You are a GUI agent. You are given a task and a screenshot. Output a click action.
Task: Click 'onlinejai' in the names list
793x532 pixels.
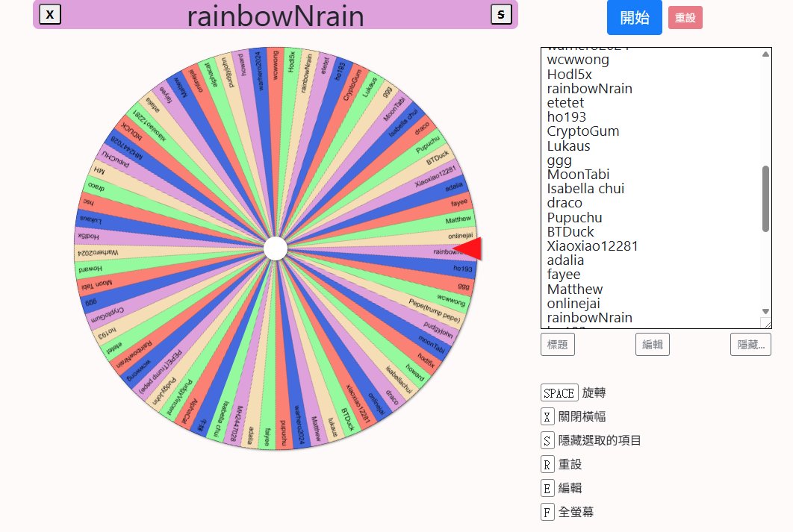click(x=573, y=304)
